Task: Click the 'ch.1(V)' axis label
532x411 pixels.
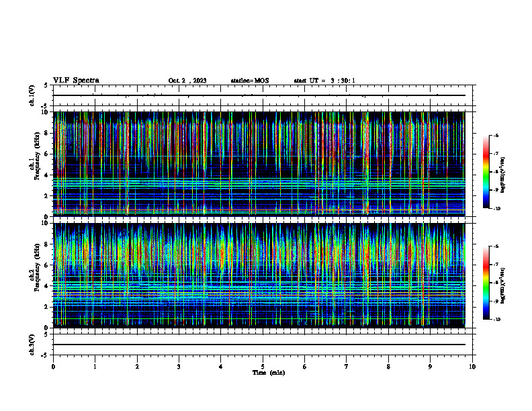Action: pos(32,95)
